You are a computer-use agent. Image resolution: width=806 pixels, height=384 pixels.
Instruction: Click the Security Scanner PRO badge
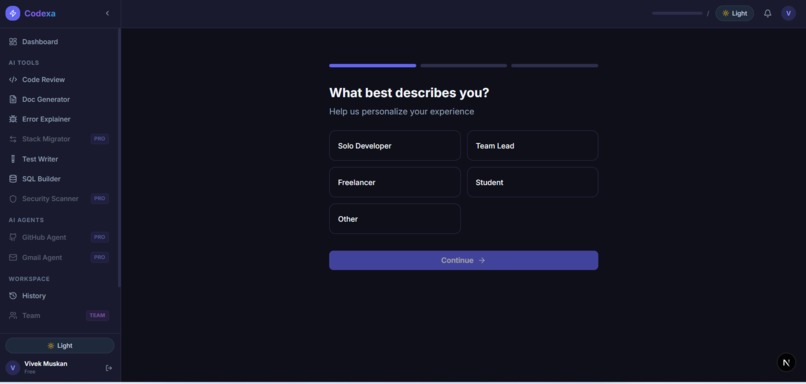pos(100,198)
